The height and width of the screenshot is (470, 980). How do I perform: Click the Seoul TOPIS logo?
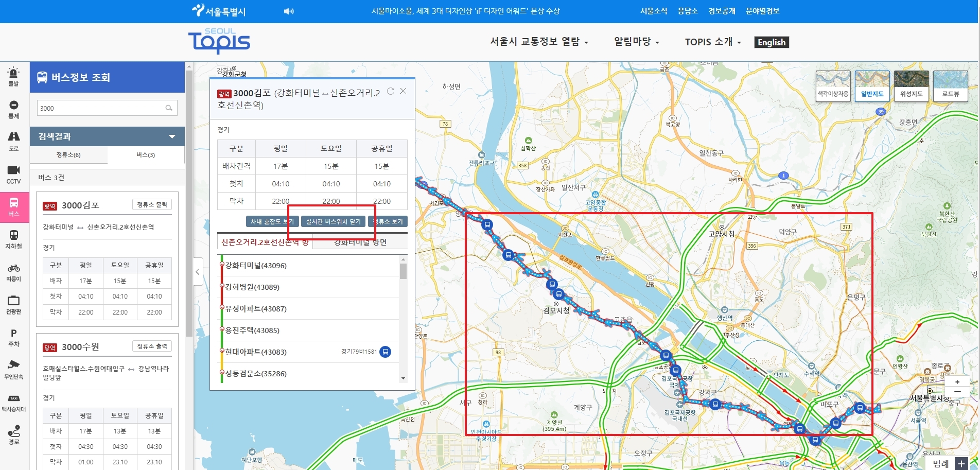click(219, 41)
